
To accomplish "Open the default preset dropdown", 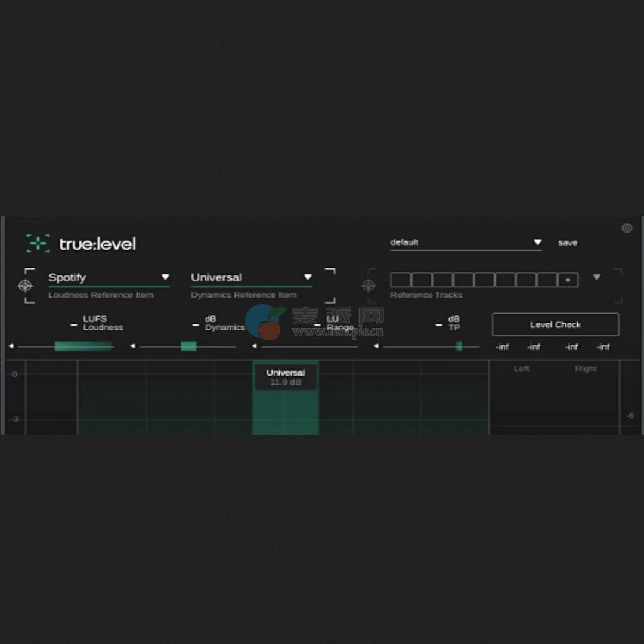I will point(537,242).
